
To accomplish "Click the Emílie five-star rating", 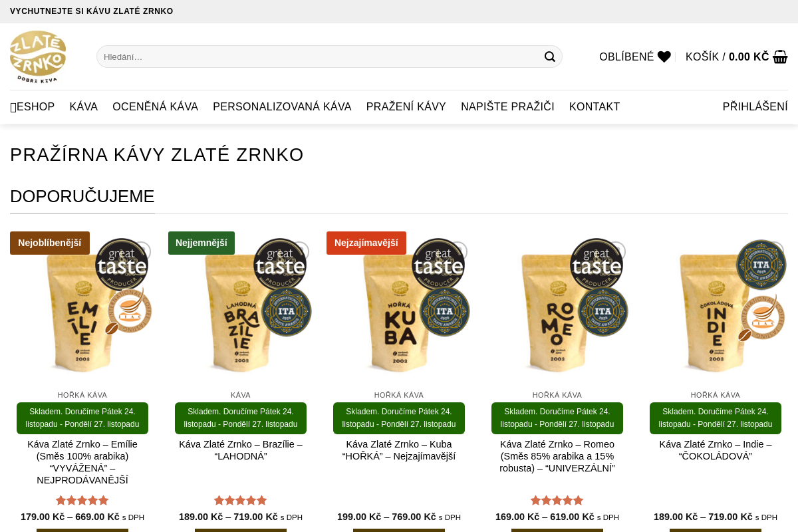I will pyautogui.click(x=82, y=500).
